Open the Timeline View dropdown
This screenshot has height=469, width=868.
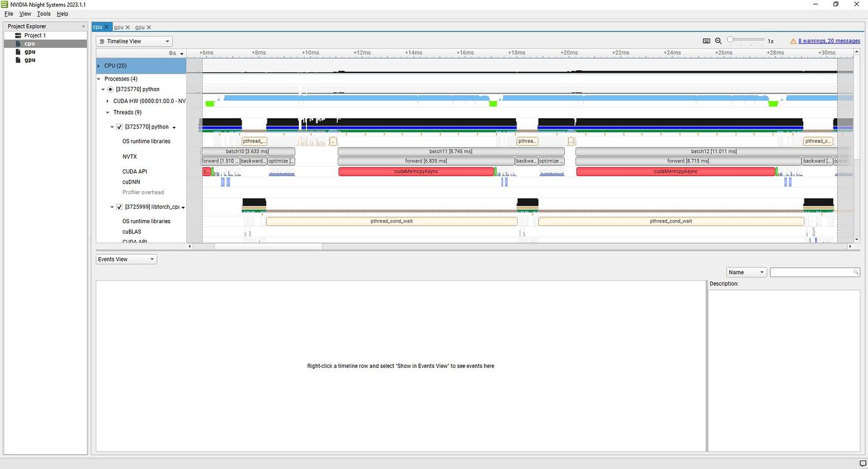pyautogui.click(x=134, y=41)
